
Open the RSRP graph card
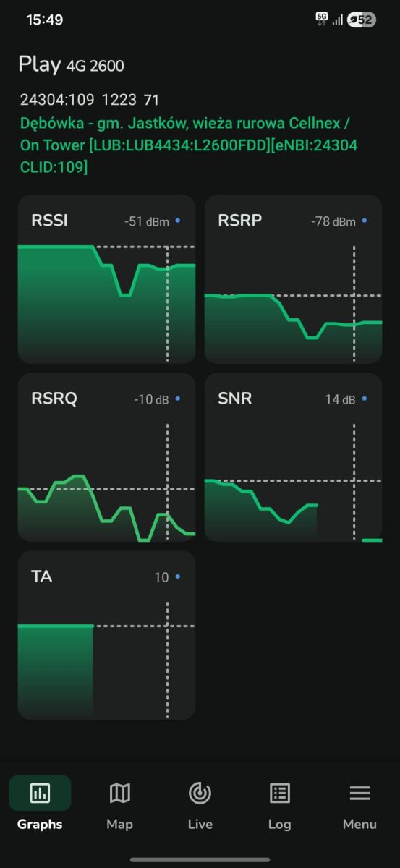pyautogui.click(x=293, y=278)
